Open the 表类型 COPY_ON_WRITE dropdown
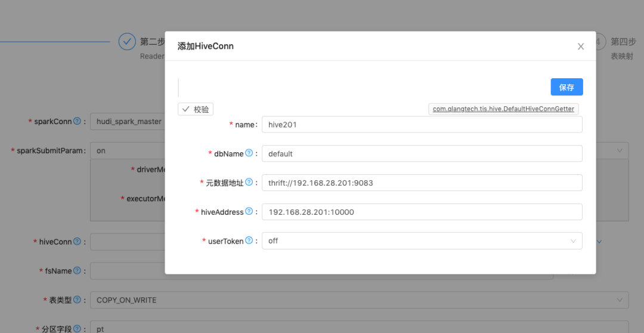The width and height of the screenshot is (644, 333). [360, 300]
